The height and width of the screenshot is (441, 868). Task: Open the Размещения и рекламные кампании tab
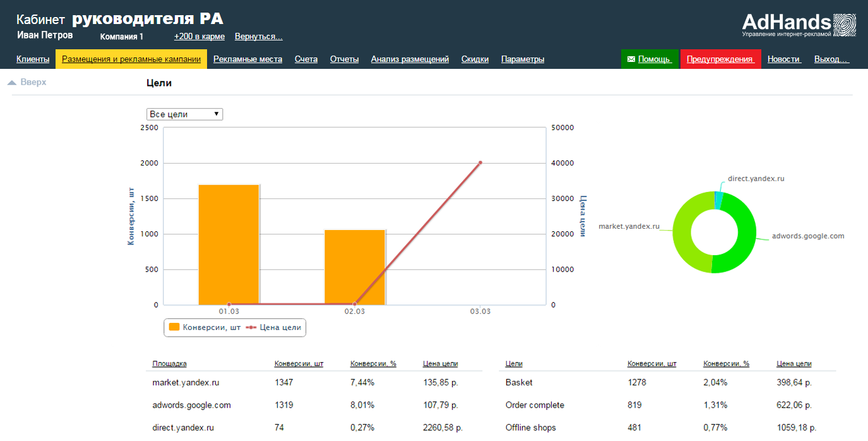(x=131, y=59)
